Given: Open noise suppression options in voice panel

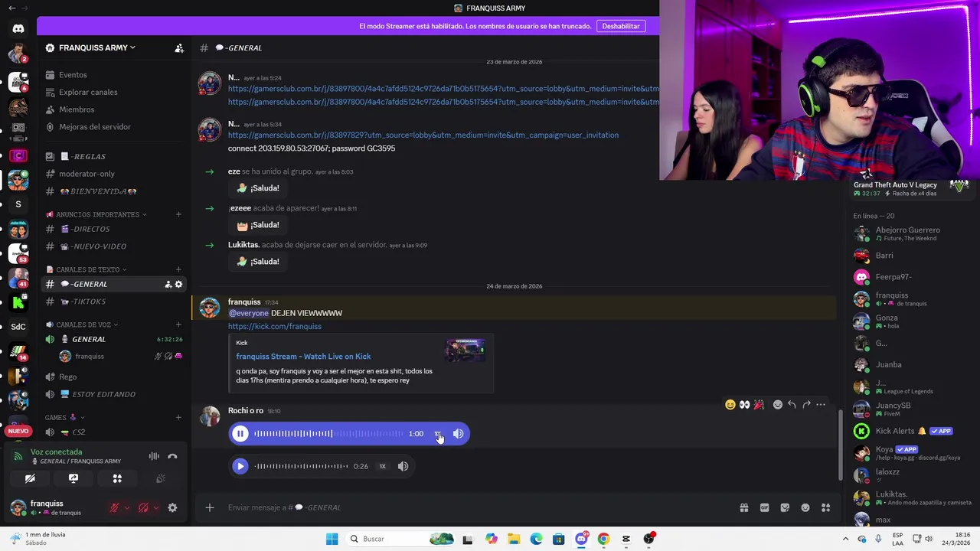Looking at the screenshot, I should [x=154, y=456].
